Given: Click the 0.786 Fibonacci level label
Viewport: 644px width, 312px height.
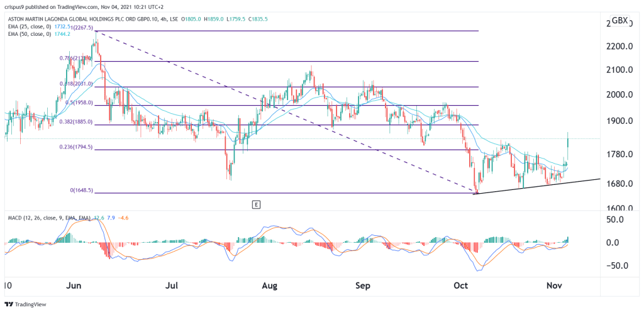Looking at the screenshot, I should tap(75, 58).
